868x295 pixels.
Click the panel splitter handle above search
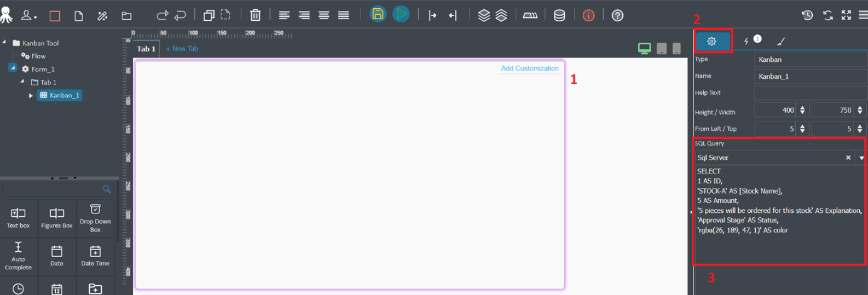pyautogui.click(x=63, y=178)
